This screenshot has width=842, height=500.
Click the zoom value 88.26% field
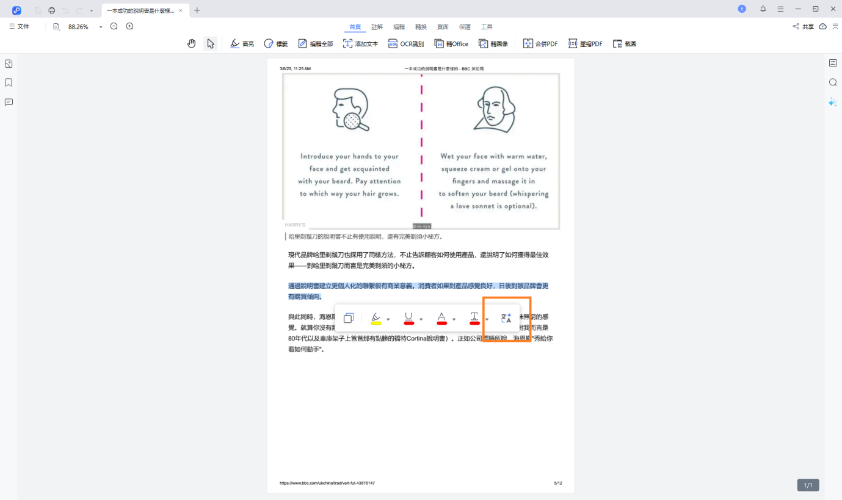[78, 27]
